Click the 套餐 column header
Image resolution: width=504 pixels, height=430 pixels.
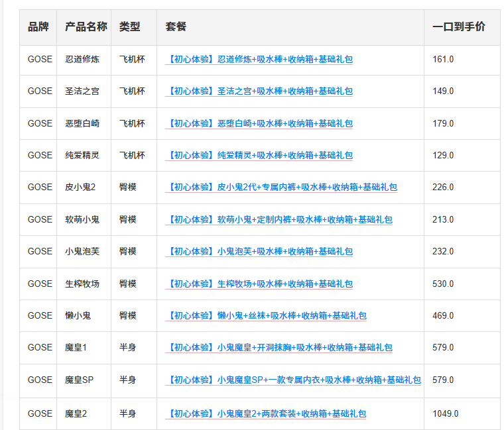[176, 27]
